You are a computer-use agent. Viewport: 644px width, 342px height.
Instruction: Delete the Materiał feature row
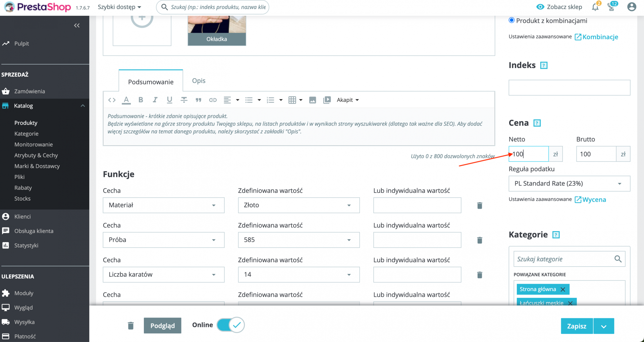point(480,205)
